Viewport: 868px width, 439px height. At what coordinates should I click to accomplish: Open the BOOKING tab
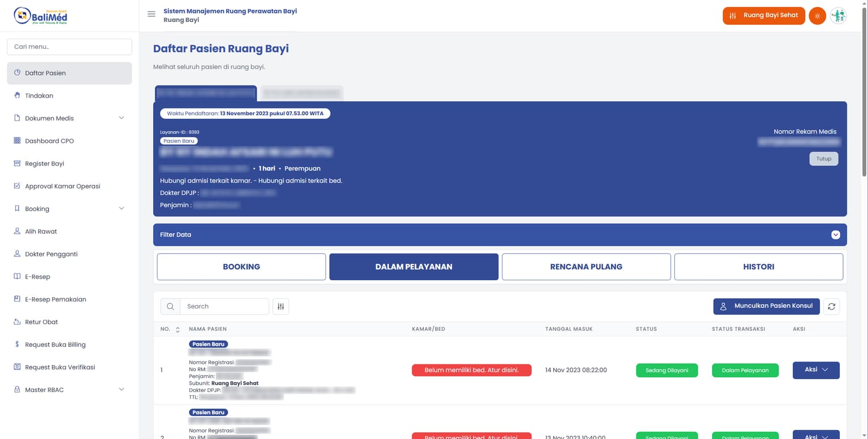[x=241, y=266]
